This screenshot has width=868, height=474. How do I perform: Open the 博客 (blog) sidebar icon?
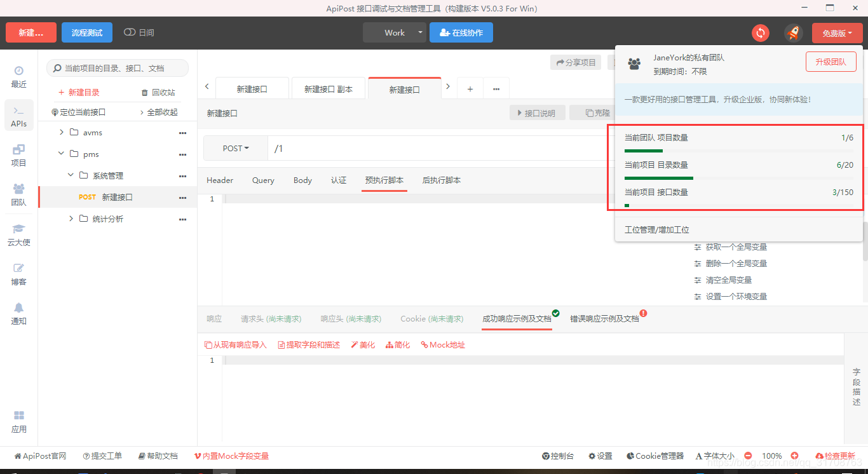[x=19, y=274]
